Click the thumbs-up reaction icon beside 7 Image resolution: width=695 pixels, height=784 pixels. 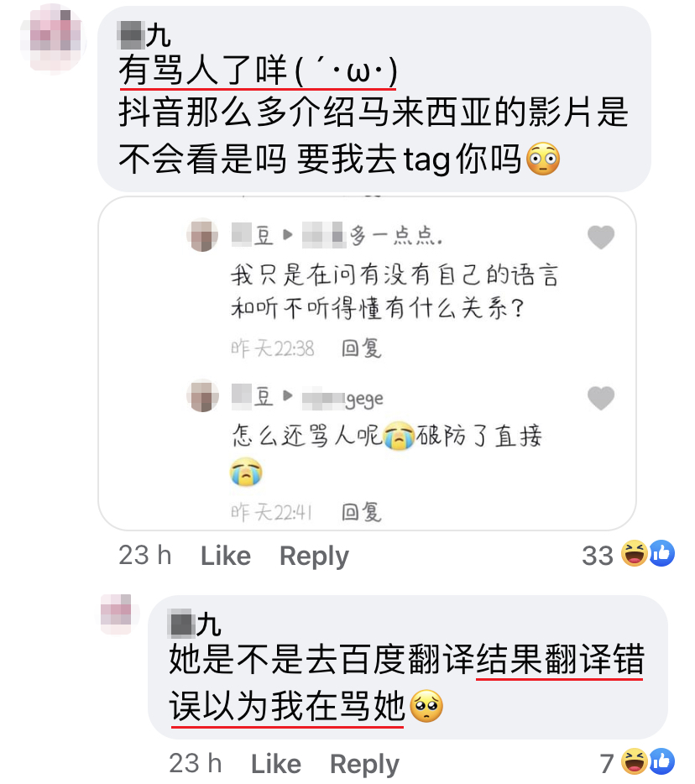pyautogui.click(x=661, y=761)
